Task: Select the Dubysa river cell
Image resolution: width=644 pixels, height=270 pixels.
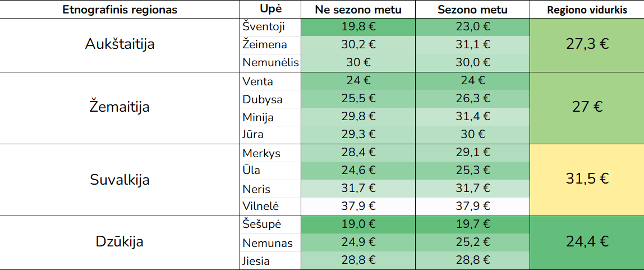Action: click(x=270, y=99)
